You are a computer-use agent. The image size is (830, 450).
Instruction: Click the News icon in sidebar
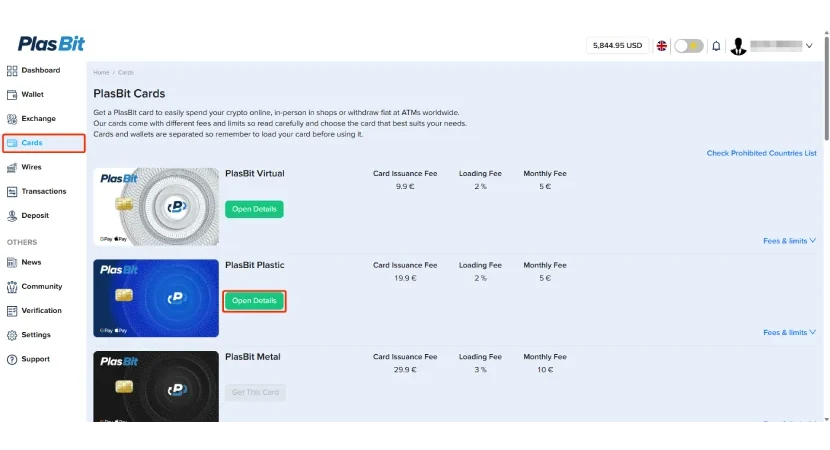click(12, 263)
